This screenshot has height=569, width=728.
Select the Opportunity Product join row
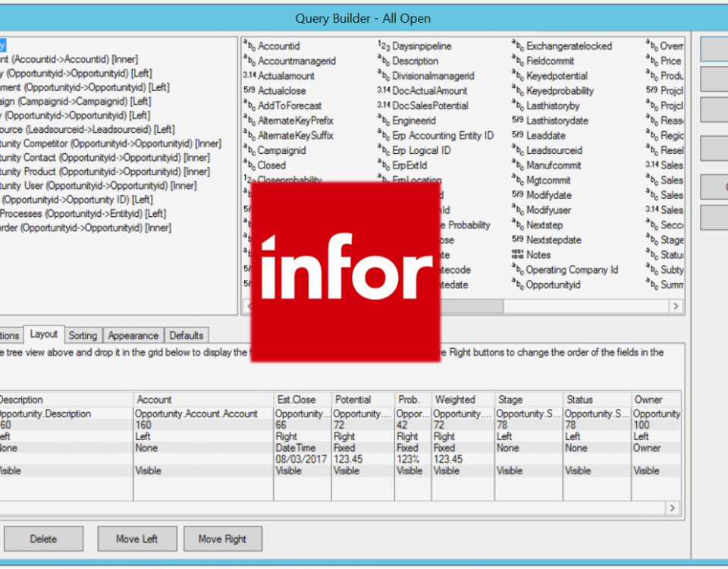[105, 171]
